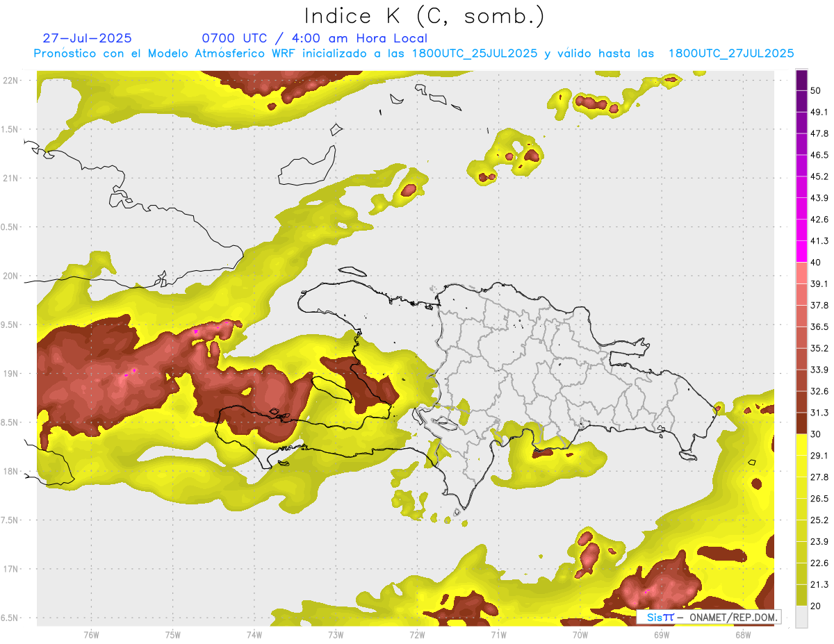Click the colorbar value "31.3"

coord(819,413)
